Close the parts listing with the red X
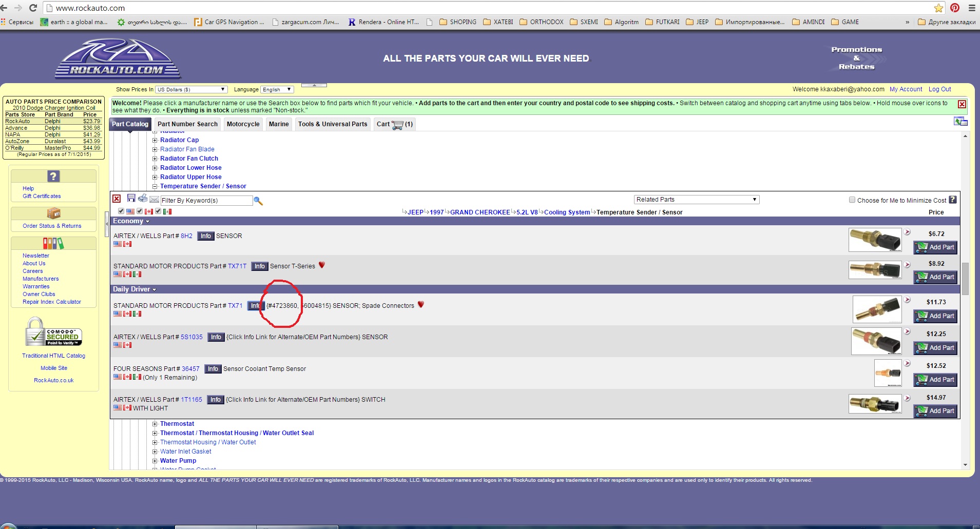 pos(117,199)
